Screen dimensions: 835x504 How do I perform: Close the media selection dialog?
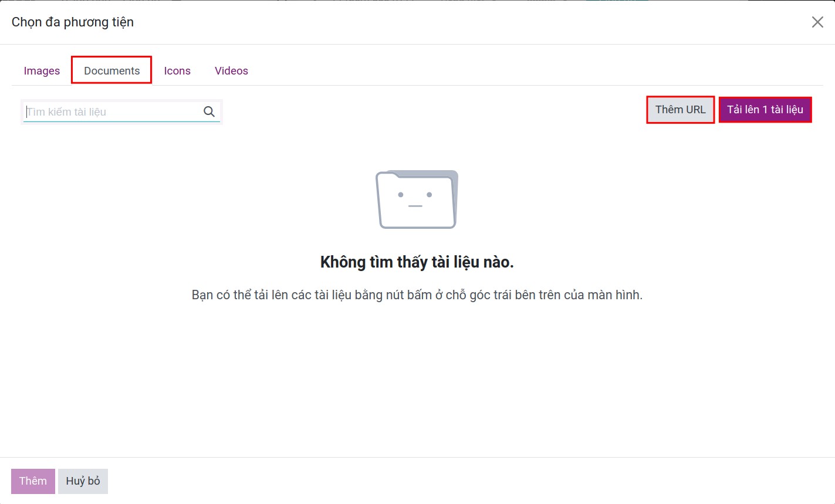[x=817, y=22]
